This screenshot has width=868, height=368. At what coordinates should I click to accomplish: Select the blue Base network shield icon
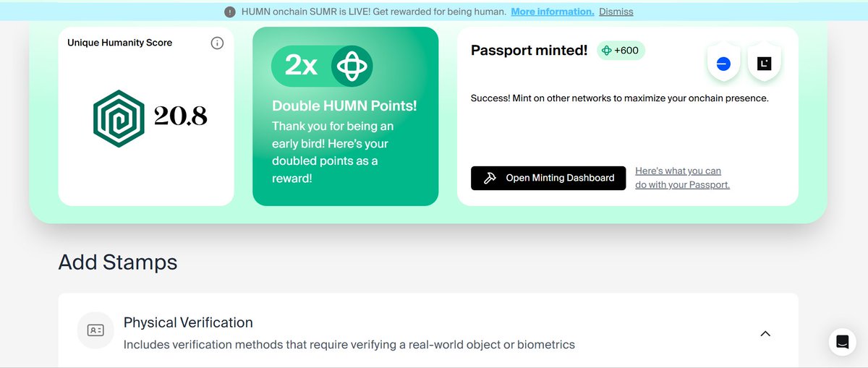pyautogui.click(x=723, y=64)
